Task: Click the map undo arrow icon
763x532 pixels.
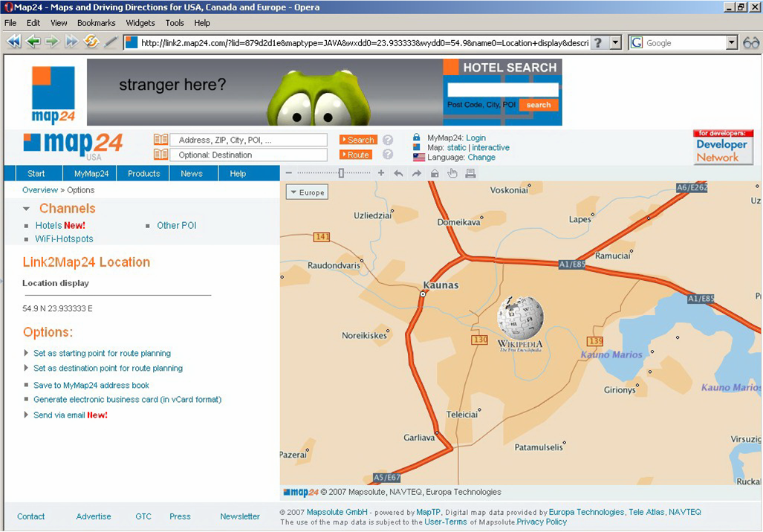Action: [399, 173]
